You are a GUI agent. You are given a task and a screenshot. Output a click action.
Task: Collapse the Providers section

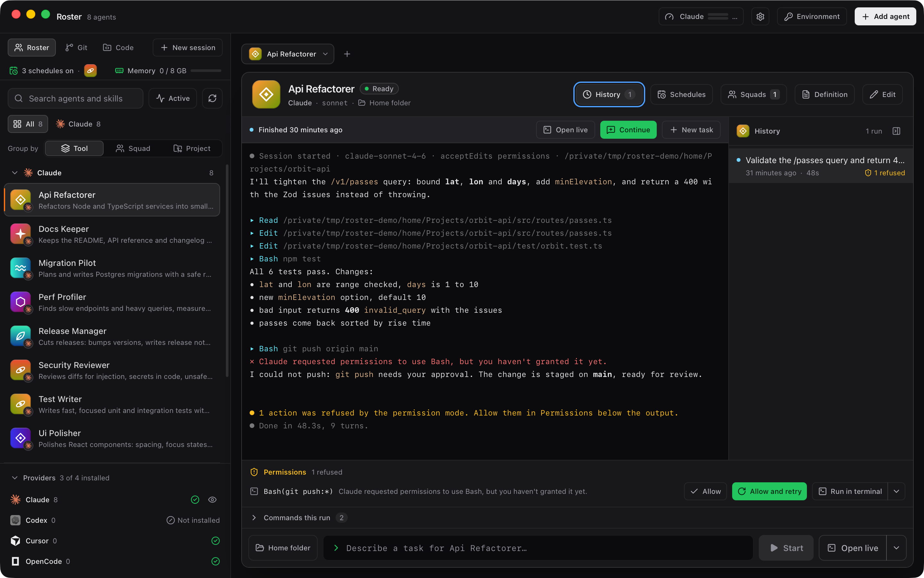14,478
